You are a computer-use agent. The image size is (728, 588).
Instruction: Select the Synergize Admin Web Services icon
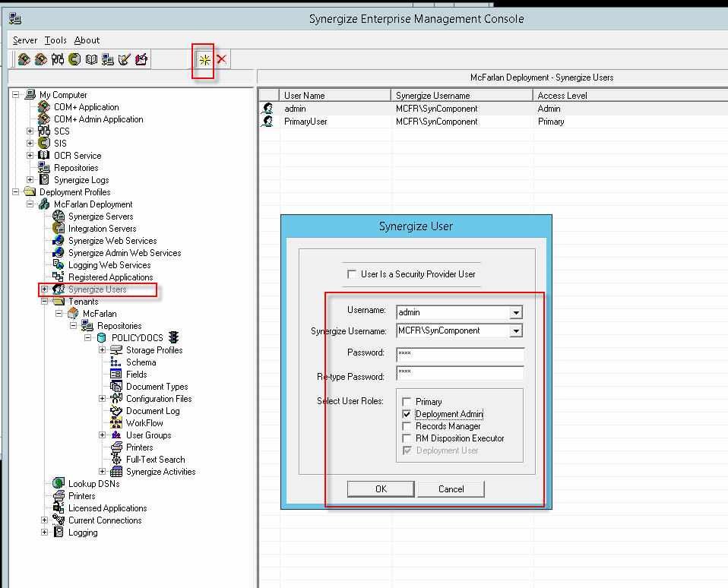pyautogui.click(x=59, y=252)
